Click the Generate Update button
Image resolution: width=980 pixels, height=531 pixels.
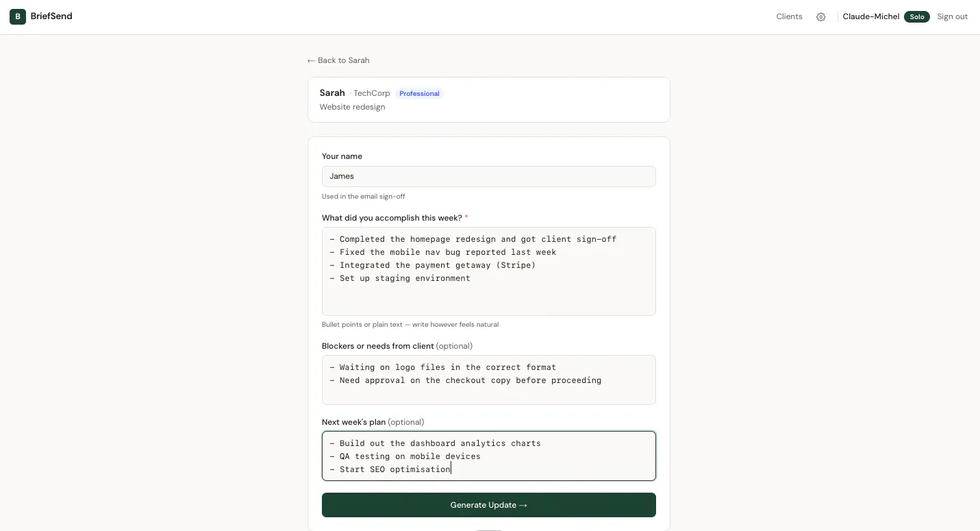[489, 505]
